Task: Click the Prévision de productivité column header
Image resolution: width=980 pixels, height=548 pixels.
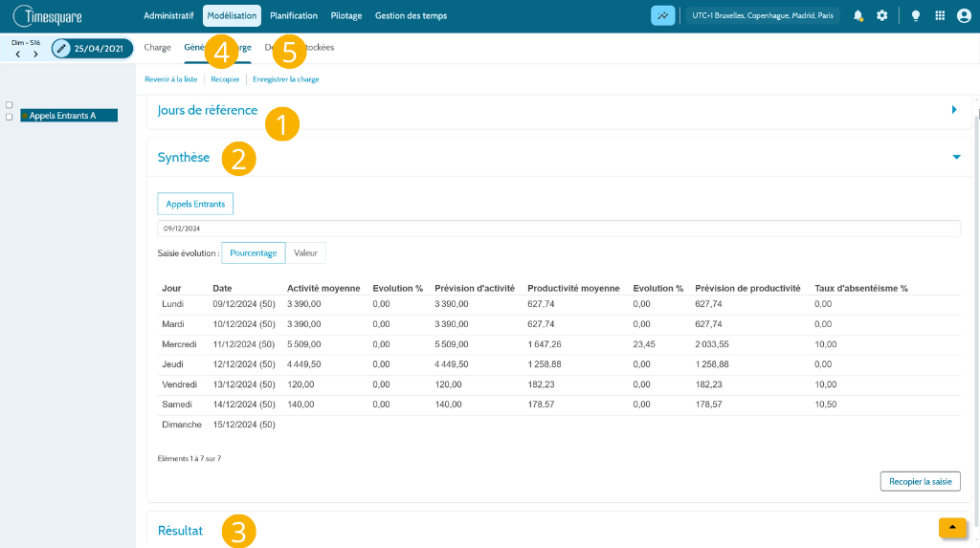Action: pyautogui.click(x=747, y=288)
